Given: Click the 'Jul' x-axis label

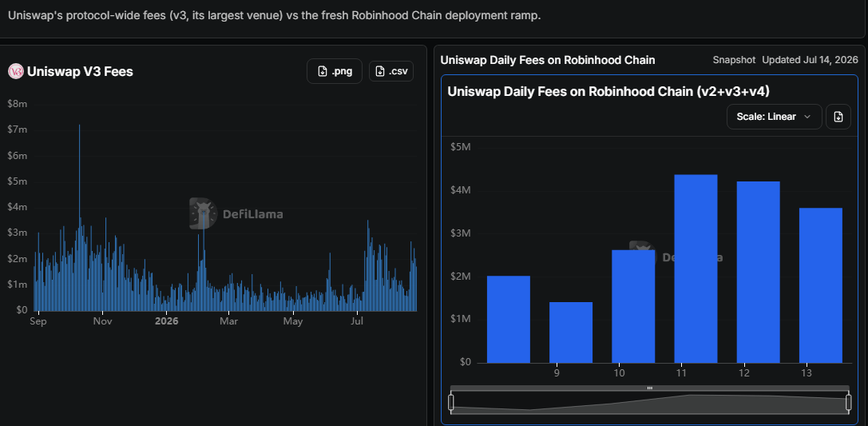Looking at the screenshot, I should click(x=357, y=320).
